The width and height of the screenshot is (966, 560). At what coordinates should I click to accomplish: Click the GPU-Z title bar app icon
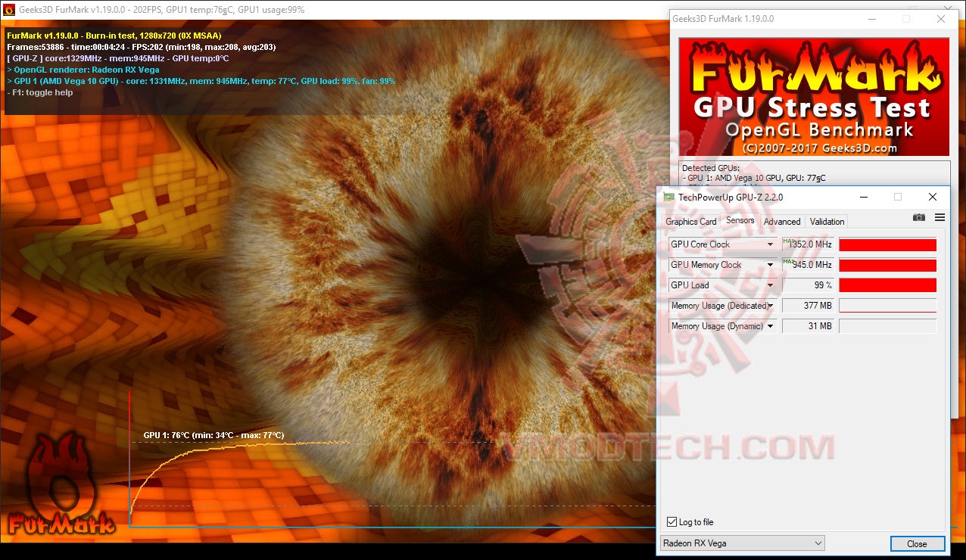point(669,197)
